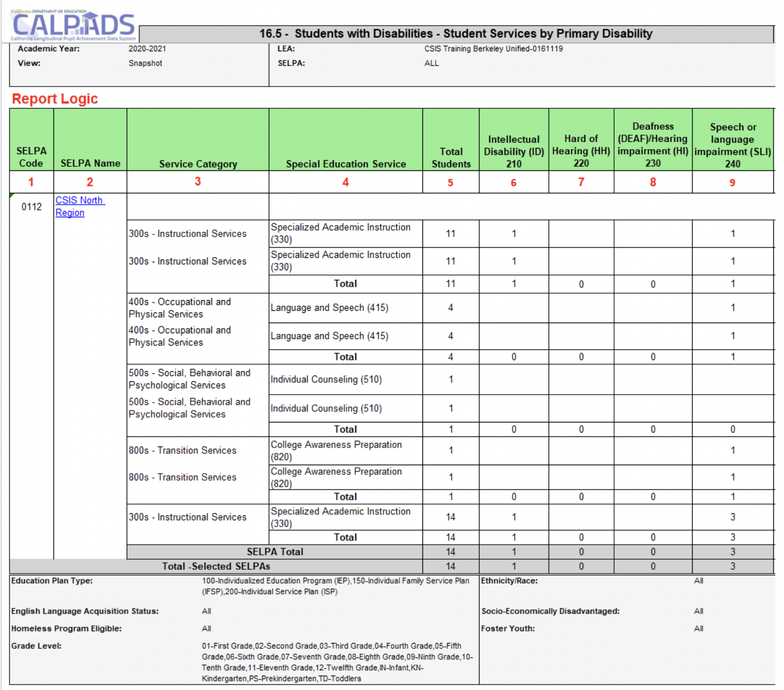Click the Education Plan Type label
Screen dimensions: 784x690
[x=52, y=581]
